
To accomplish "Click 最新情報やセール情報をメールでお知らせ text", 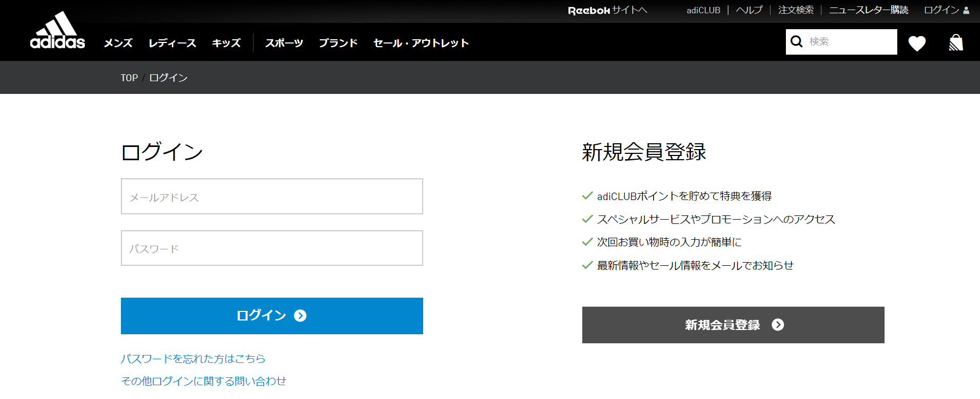I will coord(695,265).
